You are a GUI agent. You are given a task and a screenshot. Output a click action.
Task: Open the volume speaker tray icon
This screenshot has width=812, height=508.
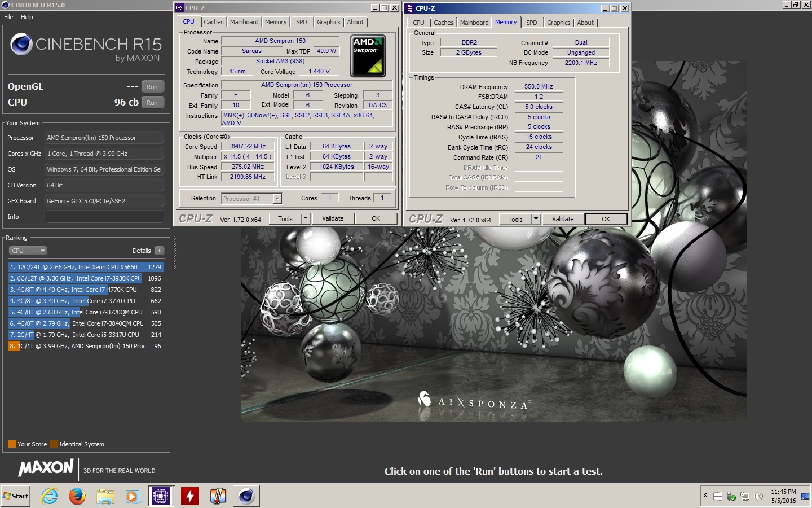(x=758, y=496)
